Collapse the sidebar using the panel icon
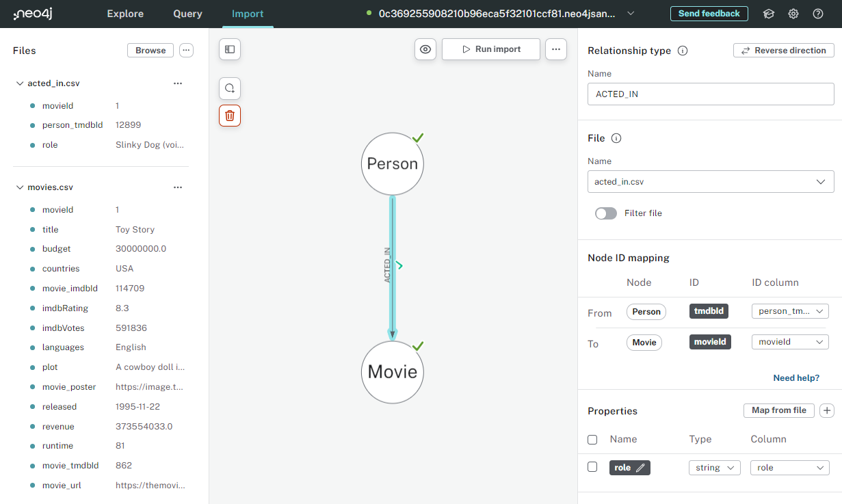The width and height of the screenshot is (842, 504). [x=229, y=49]
